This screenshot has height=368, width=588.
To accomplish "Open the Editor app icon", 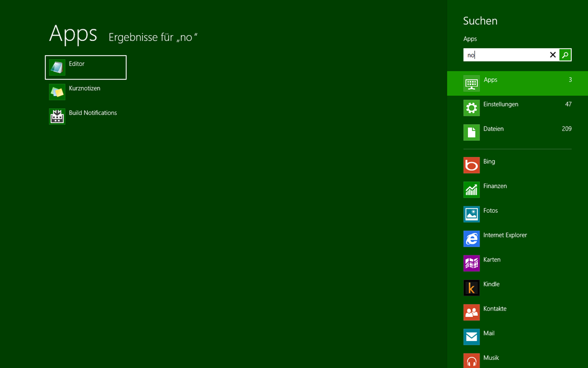I will [x=57, y=68].
